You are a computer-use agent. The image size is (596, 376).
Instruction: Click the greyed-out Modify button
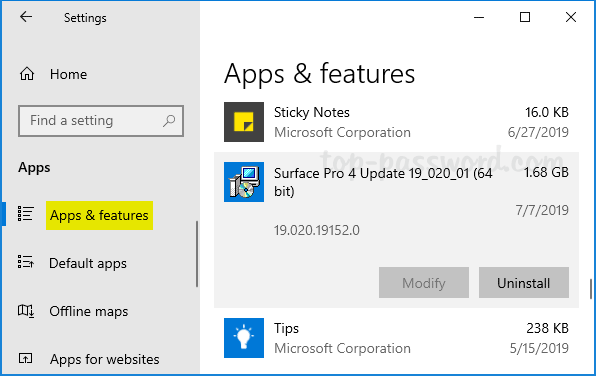coord(424,282)
